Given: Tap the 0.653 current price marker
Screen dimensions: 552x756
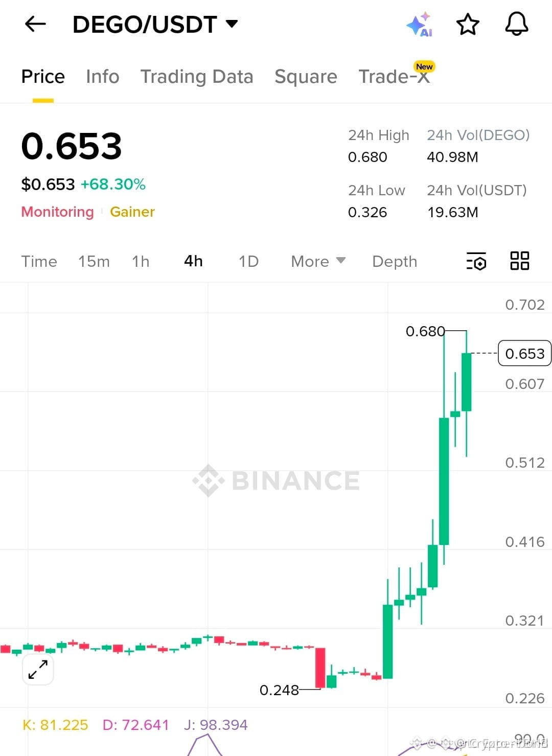Looking at the screenshot, I should 524,353.
